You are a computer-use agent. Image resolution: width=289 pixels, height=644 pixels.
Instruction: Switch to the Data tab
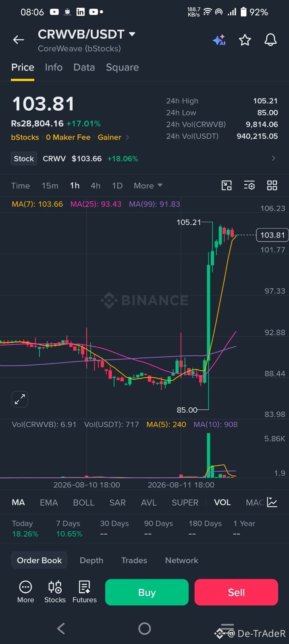click(x=84, y=67)
